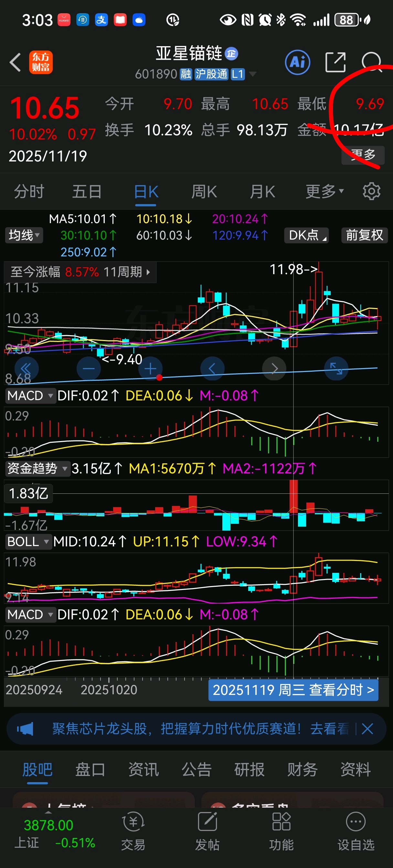Open the Ai assistant icon
Viewport: 393px width, 868px height.
[x=298, y=62]
